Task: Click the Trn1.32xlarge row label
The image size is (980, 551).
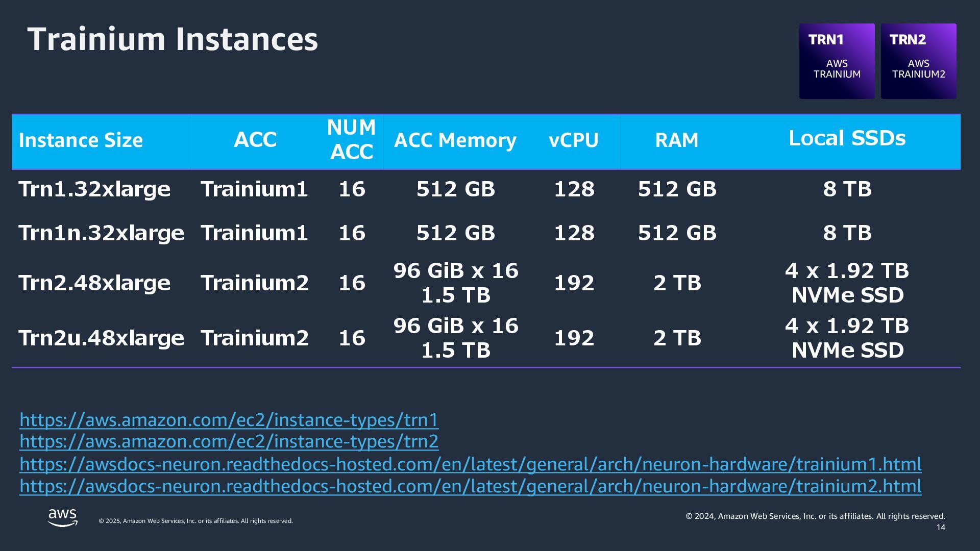Action: (94, 189)
